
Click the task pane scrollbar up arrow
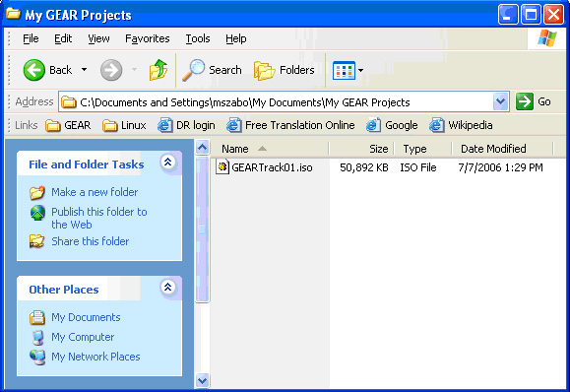click(x=202, y=148)
